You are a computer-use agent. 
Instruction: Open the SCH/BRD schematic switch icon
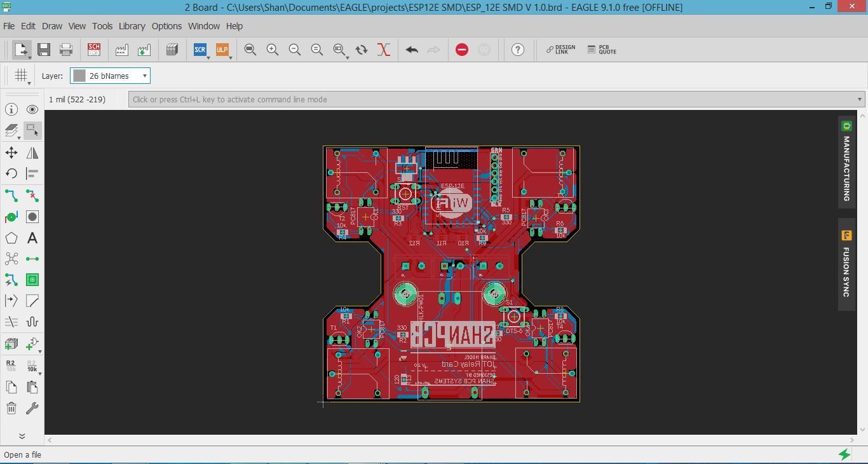coord(94,50)
